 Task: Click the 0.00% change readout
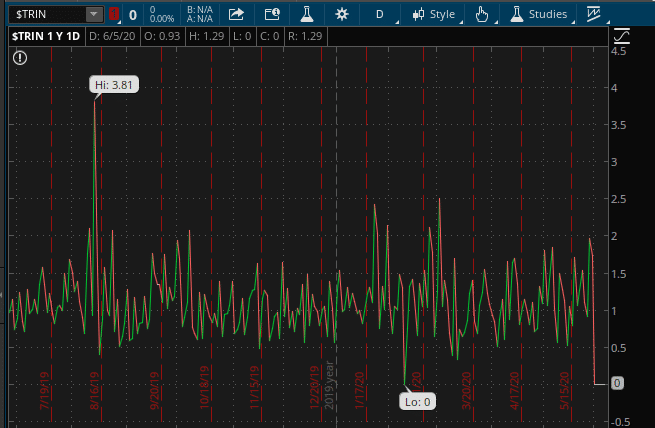162,19
